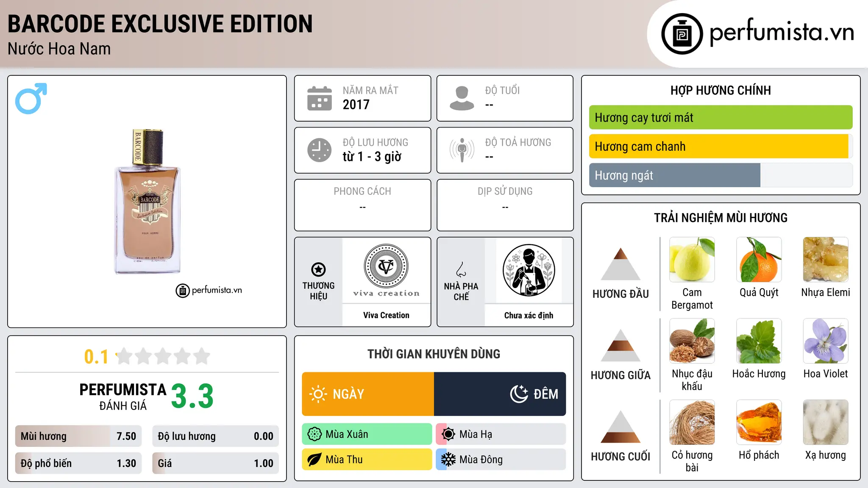Click the sun icon for Mùa Hạ

click(448, 434)
